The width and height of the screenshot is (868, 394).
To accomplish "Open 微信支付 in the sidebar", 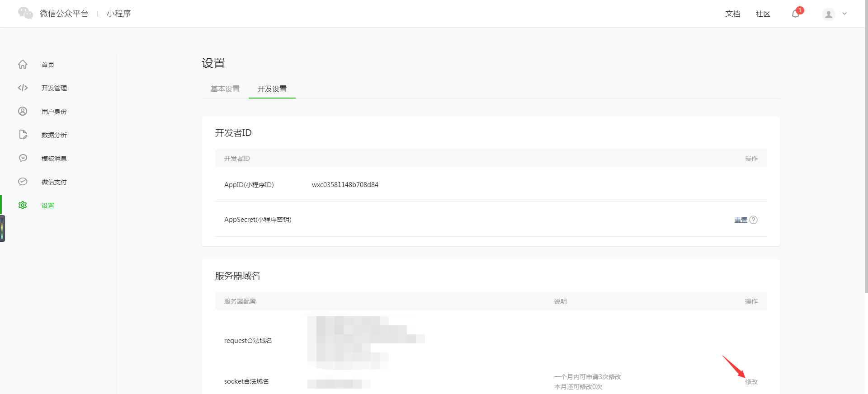I will click(x=54, y=182).
